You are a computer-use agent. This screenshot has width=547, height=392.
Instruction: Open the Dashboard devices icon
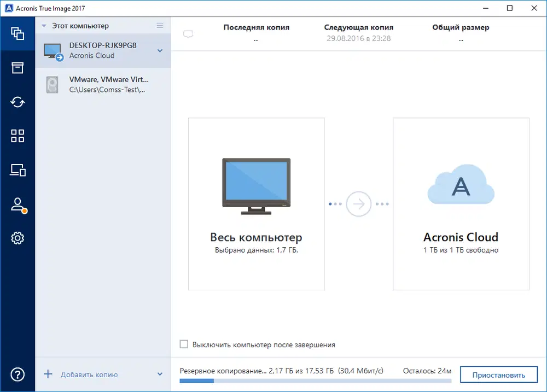point(18,170)
